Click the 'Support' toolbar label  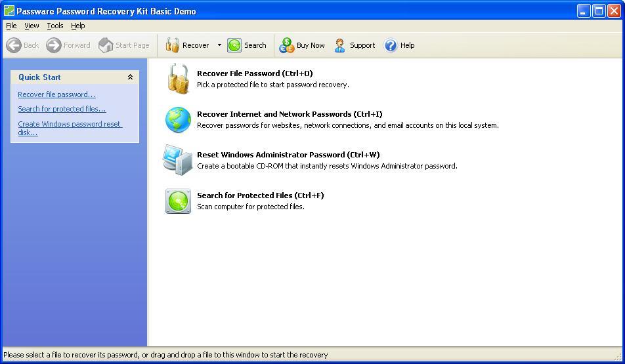click(362, 45)
